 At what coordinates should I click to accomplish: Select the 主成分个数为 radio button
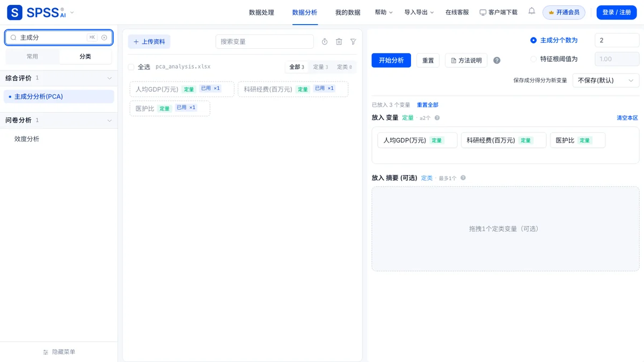tap(533, 40)
